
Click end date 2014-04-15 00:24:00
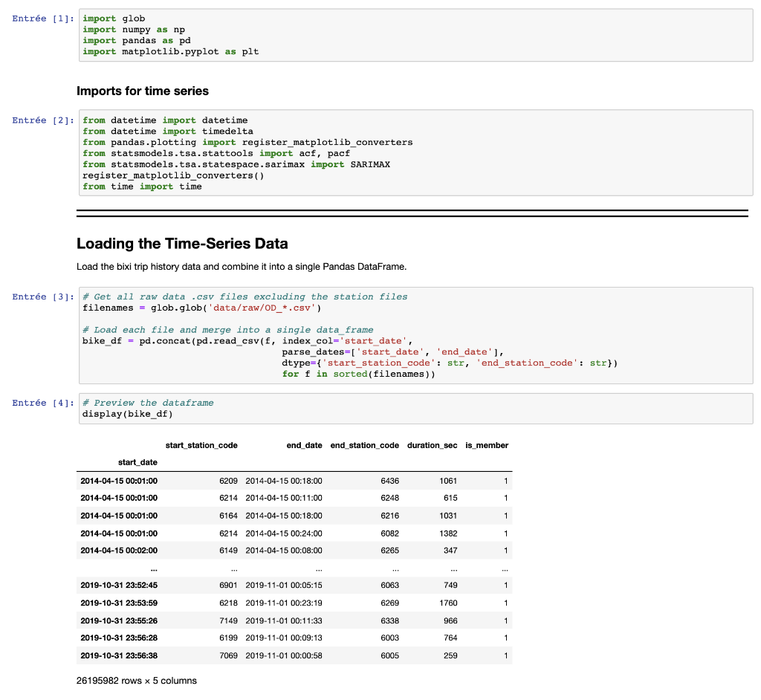click(284, 533)
